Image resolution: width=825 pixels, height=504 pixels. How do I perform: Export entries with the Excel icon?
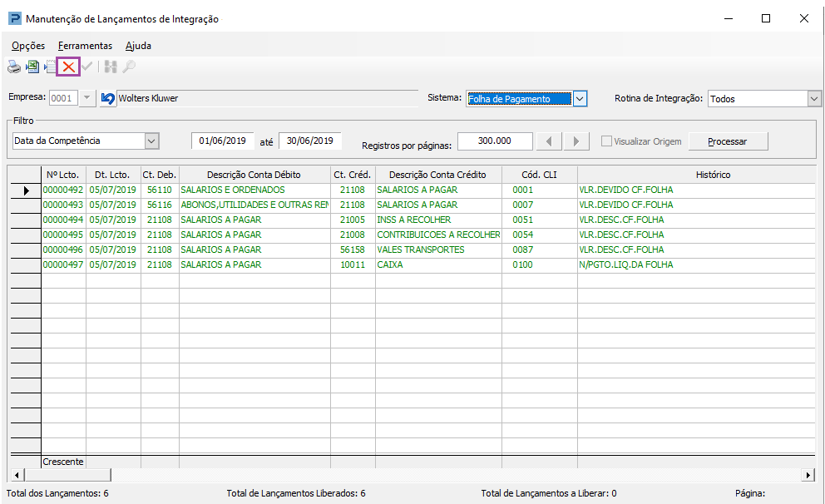(x=32, y=67)
